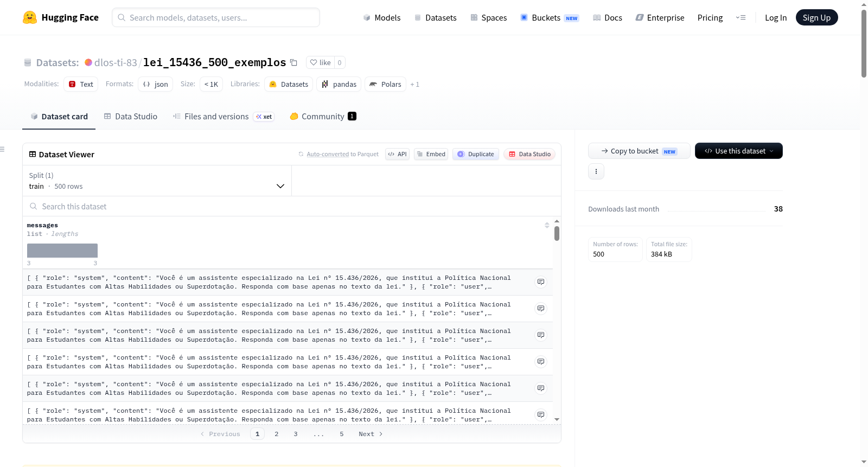The width and height of the screenshot is (868, 467).
Task: Go to page 3 of the viewer
Action: pyautogui.click(x=296, y=434)
